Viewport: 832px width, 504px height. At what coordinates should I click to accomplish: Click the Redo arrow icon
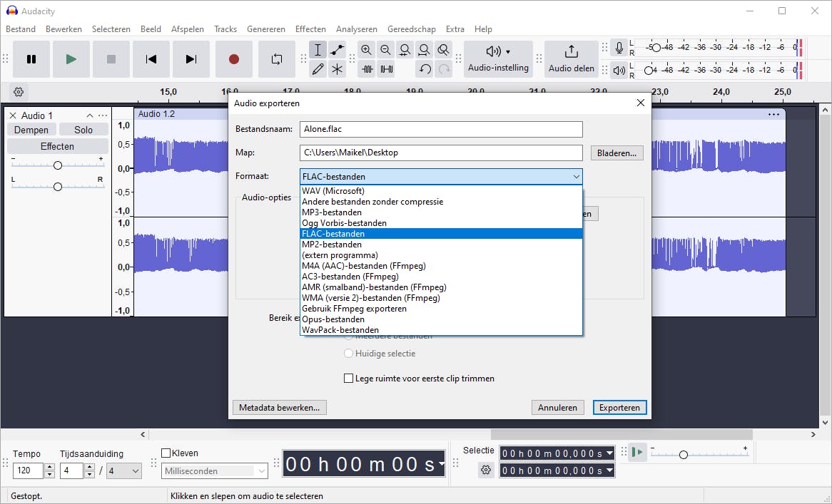pyautogui.click(x=444, y=69)
